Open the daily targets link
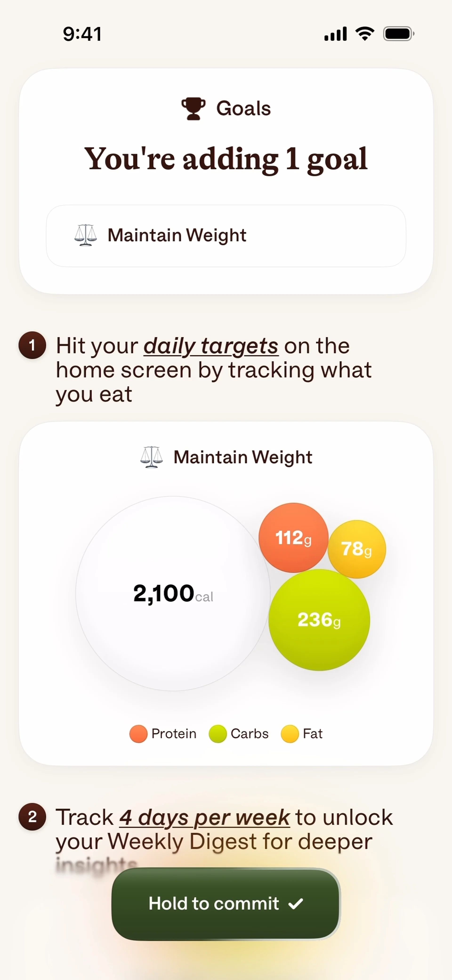The height and width of the screenshot is (980, 452). (x=211, y=346)
